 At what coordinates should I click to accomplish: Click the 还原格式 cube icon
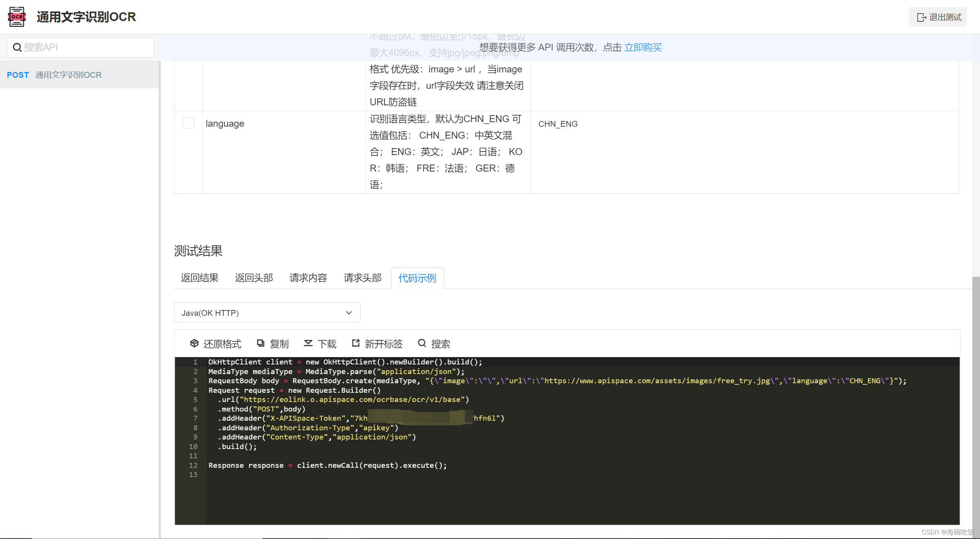(x=194, y=343)
